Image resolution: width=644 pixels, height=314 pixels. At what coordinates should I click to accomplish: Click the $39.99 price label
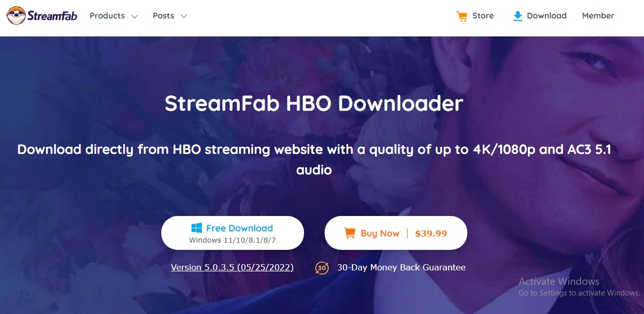coord(431,233)
